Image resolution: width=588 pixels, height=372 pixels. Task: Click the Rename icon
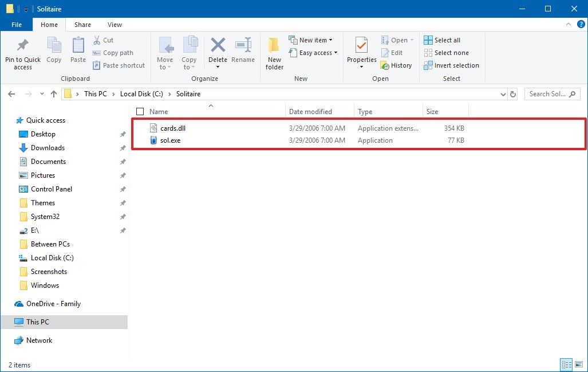pos(243,52)
